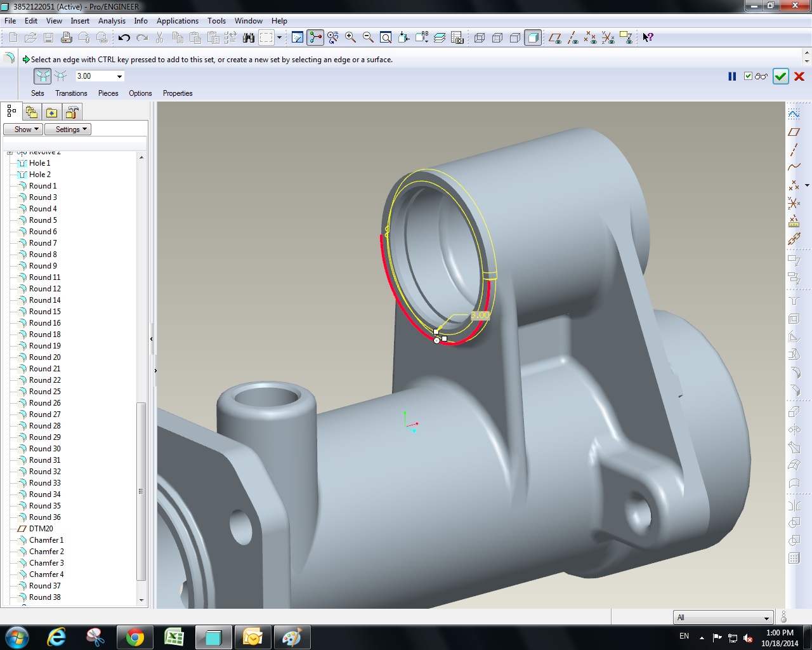Select Round 38 in model tree
Image resolution: width=812 pixels, height=650 pixels.
[44, 597]
